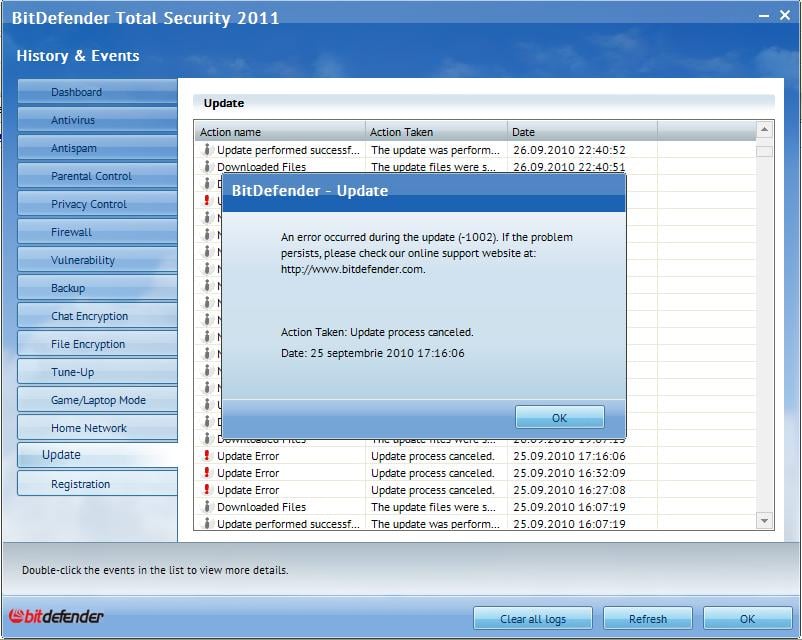Viewport: 802px width, 640px height.
Task: Select the Update Error row at 16:32:09
Action: click(476, 473)
